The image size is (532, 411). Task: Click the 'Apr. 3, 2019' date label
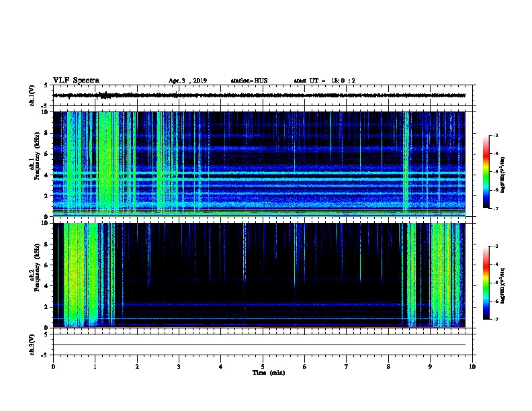tap(187, 81)
